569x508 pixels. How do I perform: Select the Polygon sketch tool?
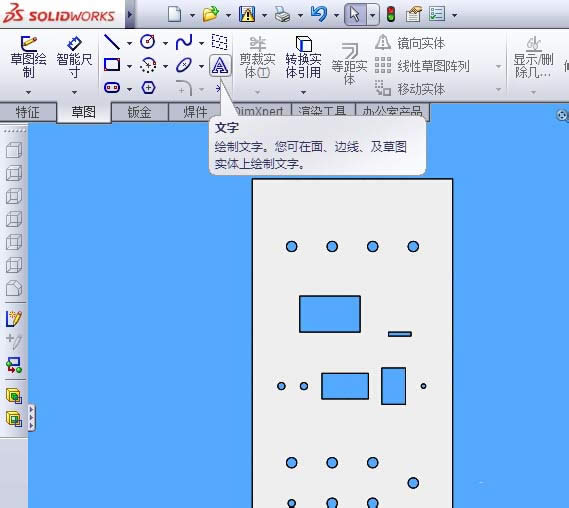click(x=148, y=88)
